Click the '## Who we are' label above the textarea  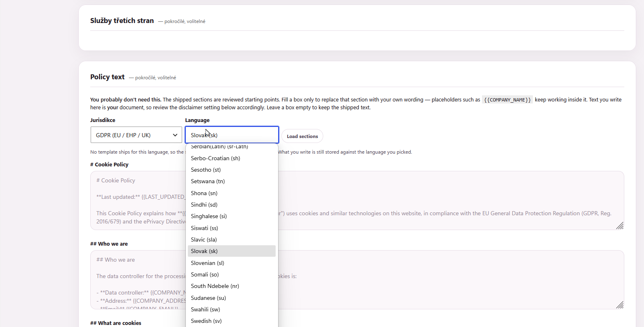point(109,244)
